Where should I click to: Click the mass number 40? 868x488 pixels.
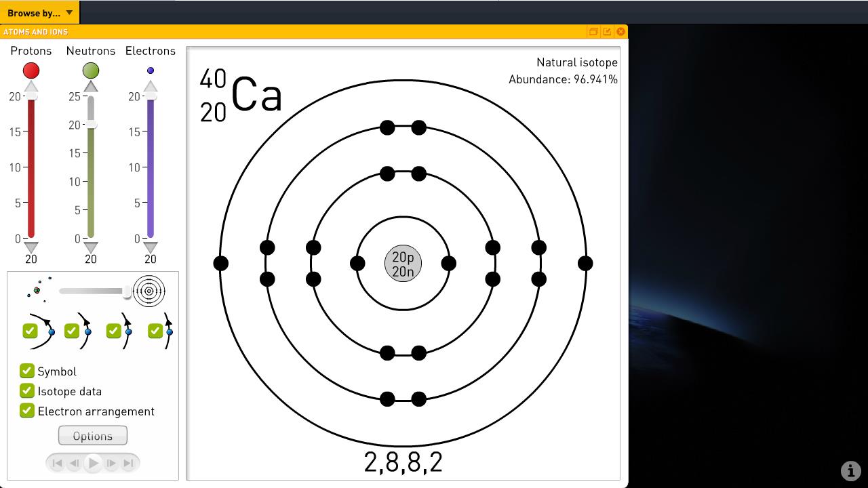[x=213, y=79]
